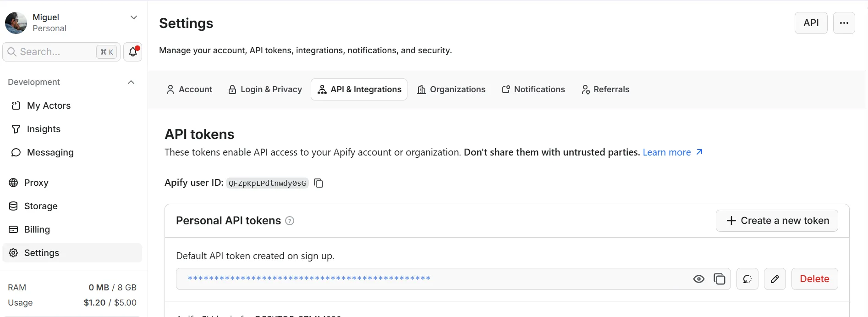Click Miguel's profile avatar
This screenshot has height=317, width=868.
point(16,23)
